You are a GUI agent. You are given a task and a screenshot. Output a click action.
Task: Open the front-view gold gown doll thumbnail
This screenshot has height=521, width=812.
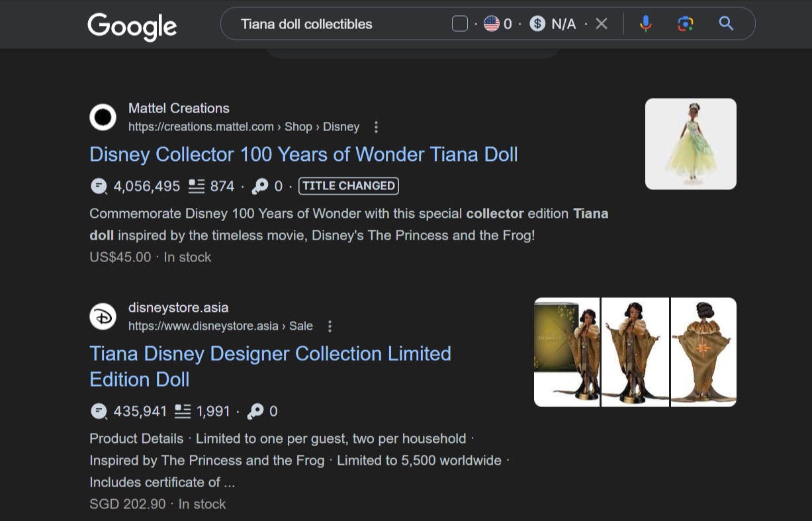tap(635, 352)
